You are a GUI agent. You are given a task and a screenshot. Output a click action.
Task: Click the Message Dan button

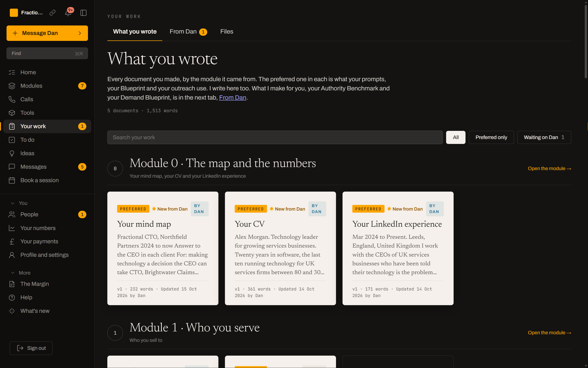(47, 33)
